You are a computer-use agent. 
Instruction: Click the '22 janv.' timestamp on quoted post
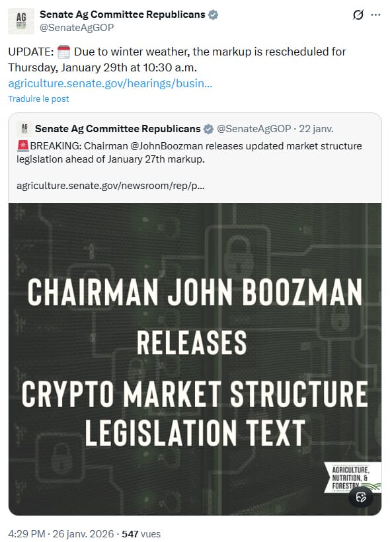[317, 128]
